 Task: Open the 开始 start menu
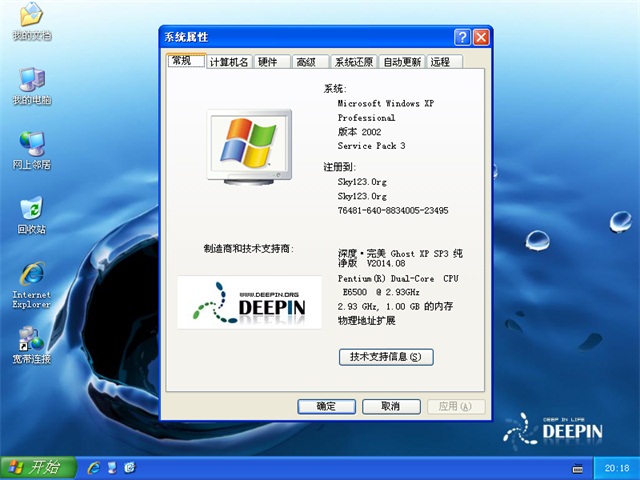(x=35, y=467)
